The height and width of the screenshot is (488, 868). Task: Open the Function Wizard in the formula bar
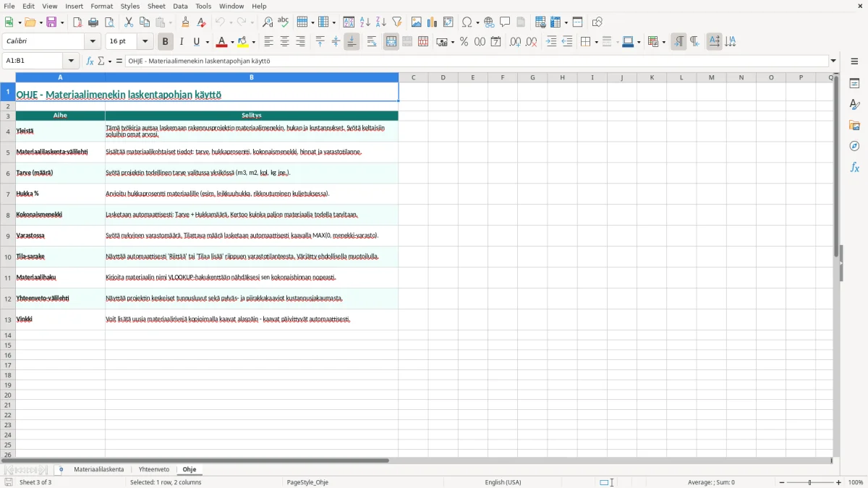[90, 61]
